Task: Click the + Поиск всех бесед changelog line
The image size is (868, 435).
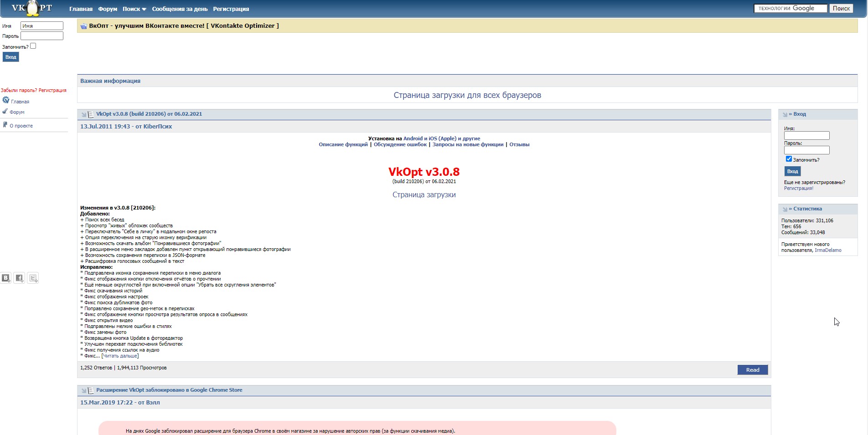Action: (102, 220)
